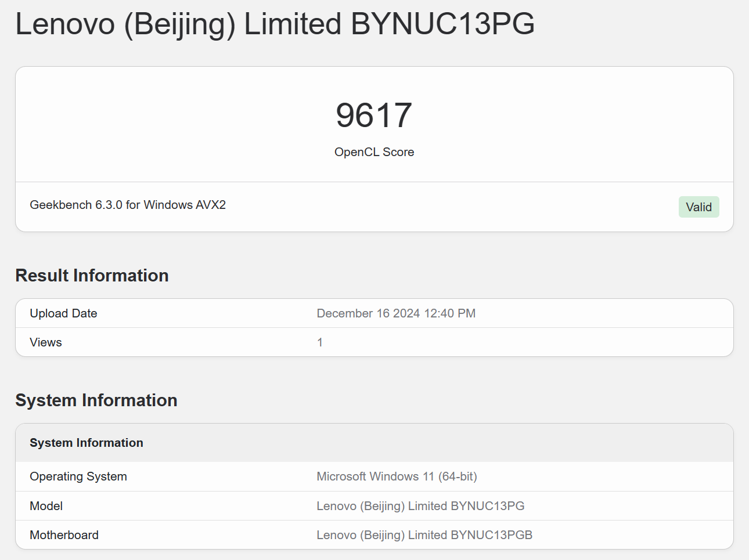Select the Views count value 1
The height and width of the screenshot is (560, 749).
pyautogui.click(x=320, y=342)
